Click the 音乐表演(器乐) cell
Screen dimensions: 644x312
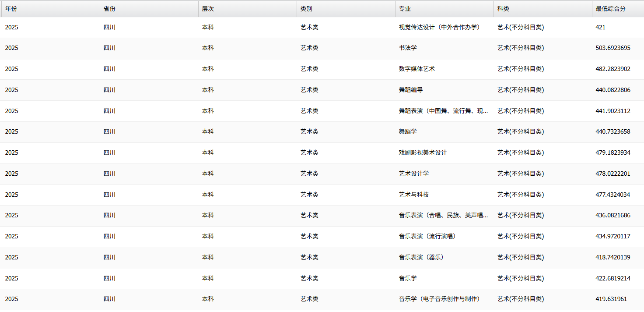click(421, 257)
